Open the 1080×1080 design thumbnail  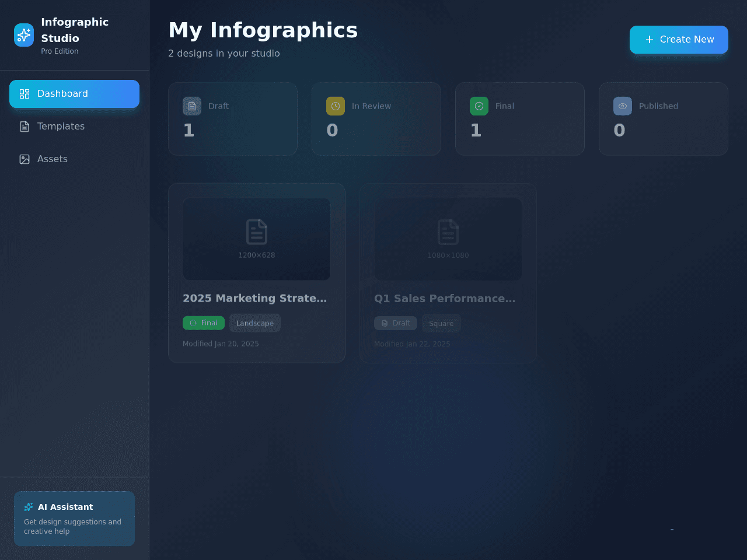(x=448, y=239)
